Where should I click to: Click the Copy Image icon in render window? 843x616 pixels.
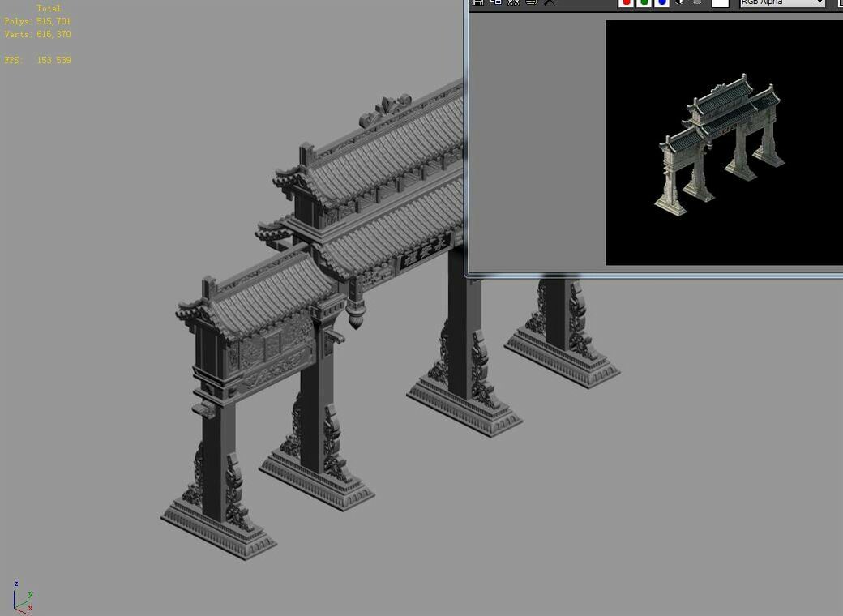tap(496, 2)
